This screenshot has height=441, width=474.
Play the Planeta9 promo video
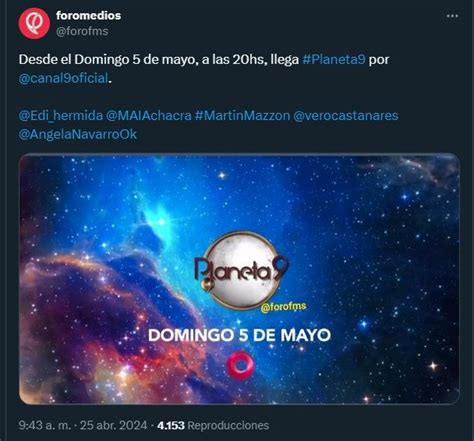tap(239, 279)
